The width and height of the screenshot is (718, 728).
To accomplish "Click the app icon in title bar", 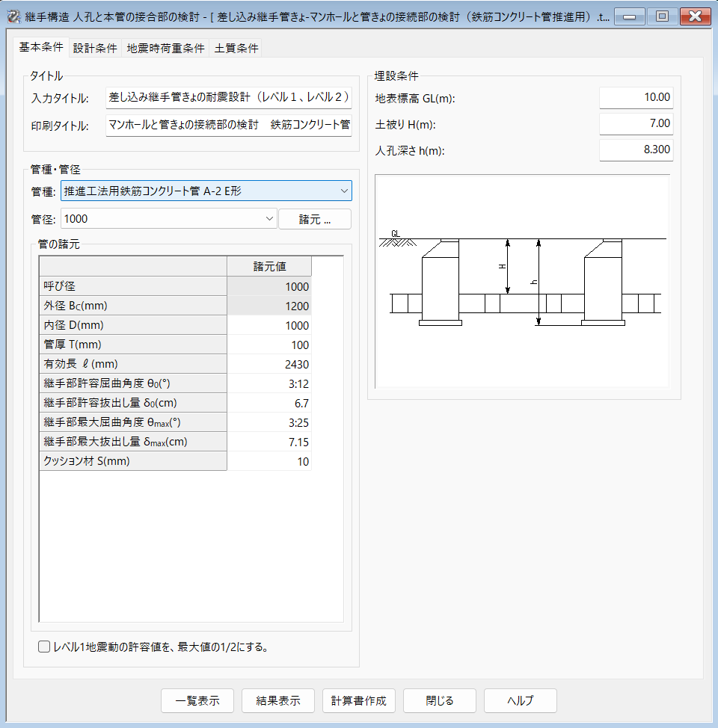I will coord(13,16).
